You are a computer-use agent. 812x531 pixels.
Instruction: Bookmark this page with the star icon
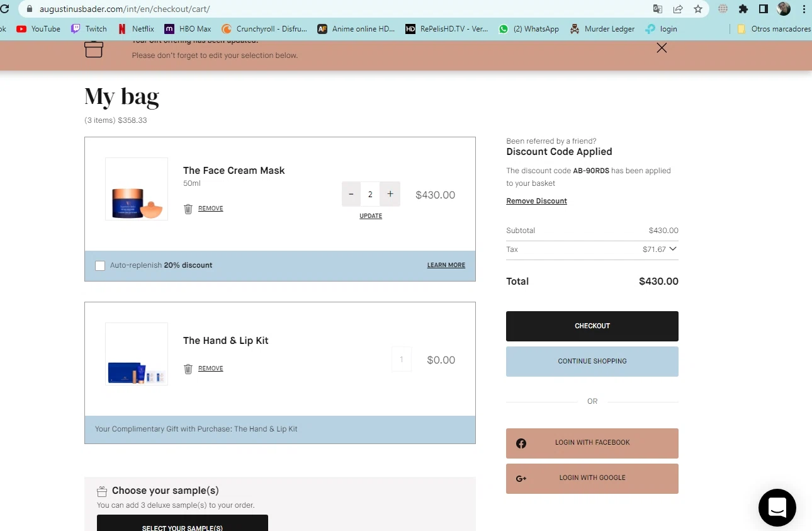coord(698,9)
